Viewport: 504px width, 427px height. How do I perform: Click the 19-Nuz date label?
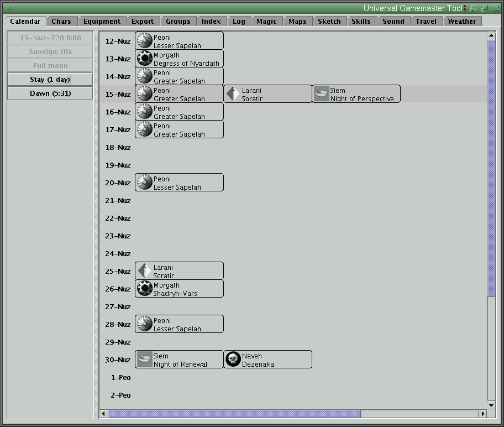(118, 165)
